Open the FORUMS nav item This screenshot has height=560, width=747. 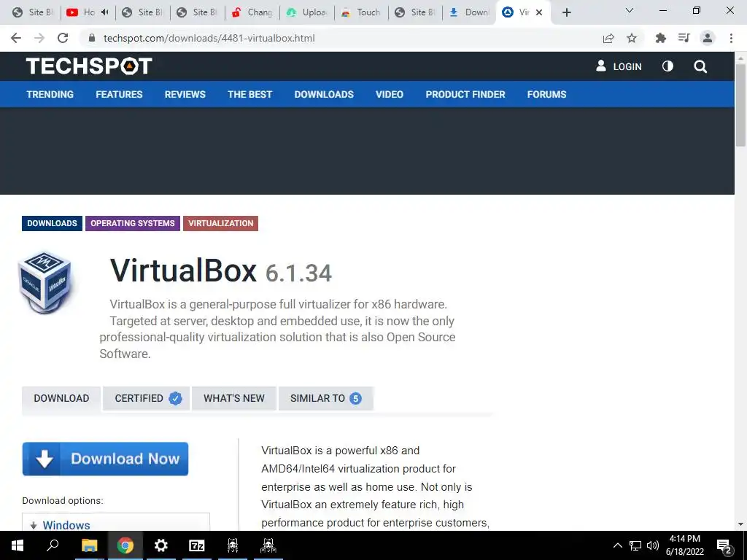[546, 94]
